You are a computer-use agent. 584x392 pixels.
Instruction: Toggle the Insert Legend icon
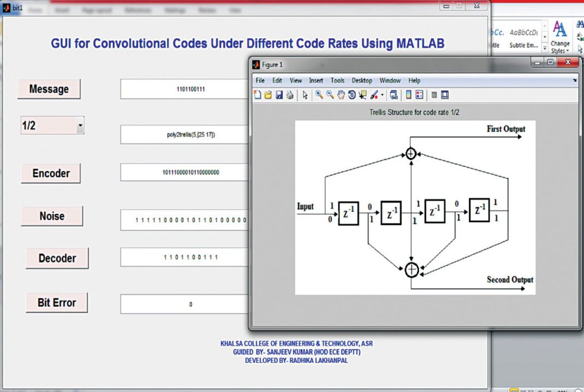pos(419,95)
